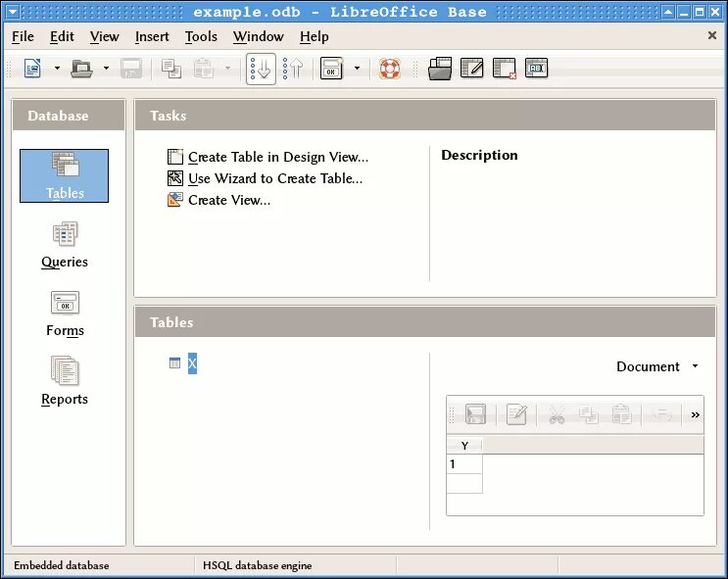Open the View menu
The width and height of the screenshot is (728, 579).
click(105, 36)
